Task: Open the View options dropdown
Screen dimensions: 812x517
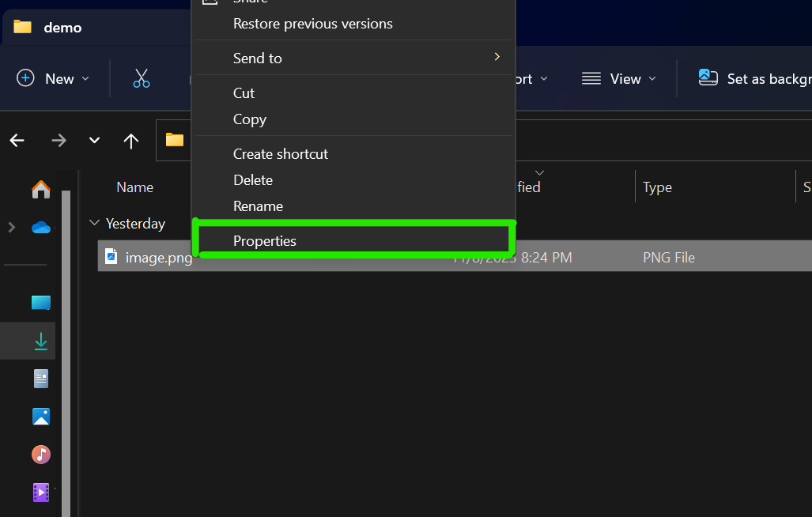Action: (x=619, y=78)
